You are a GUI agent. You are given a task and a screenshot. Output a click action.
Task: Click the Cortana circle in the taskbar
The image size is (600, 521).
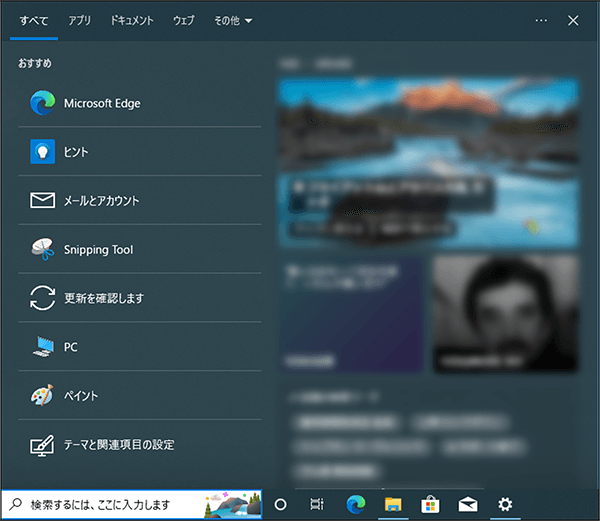tap(280, 505)
